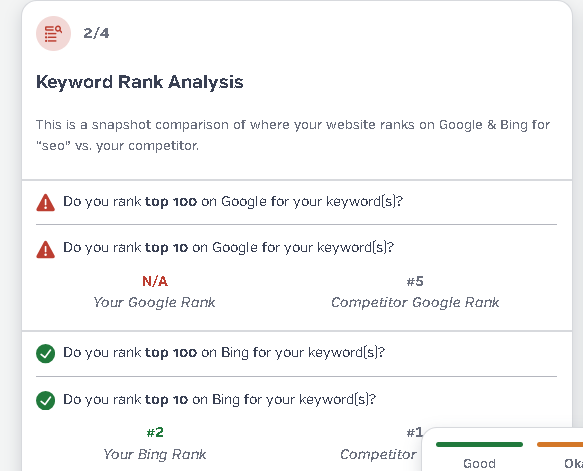Expand Google top 100 rank question row
The height and width of the screenshot is (471, 583).
coord(296,202)
